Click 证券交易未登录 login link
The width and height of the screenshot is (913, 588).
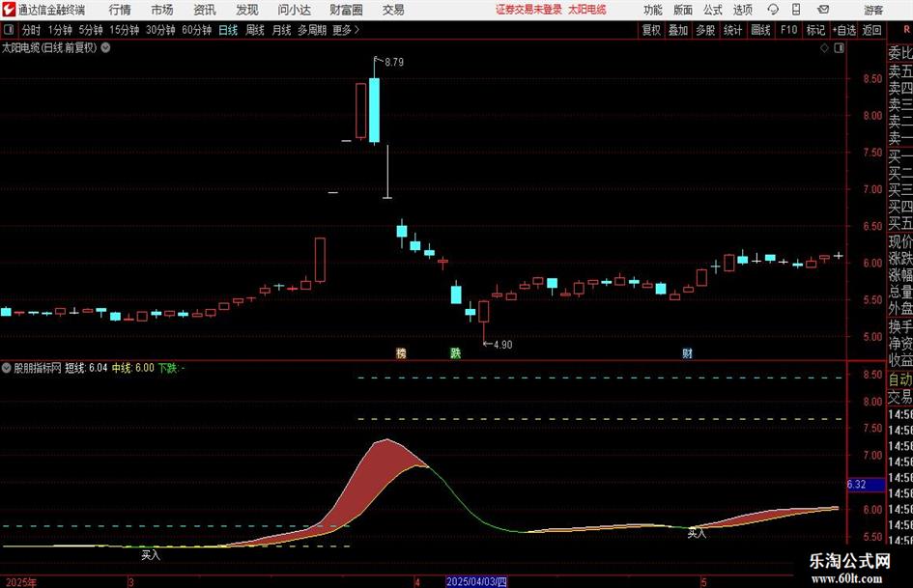point(528,10)
